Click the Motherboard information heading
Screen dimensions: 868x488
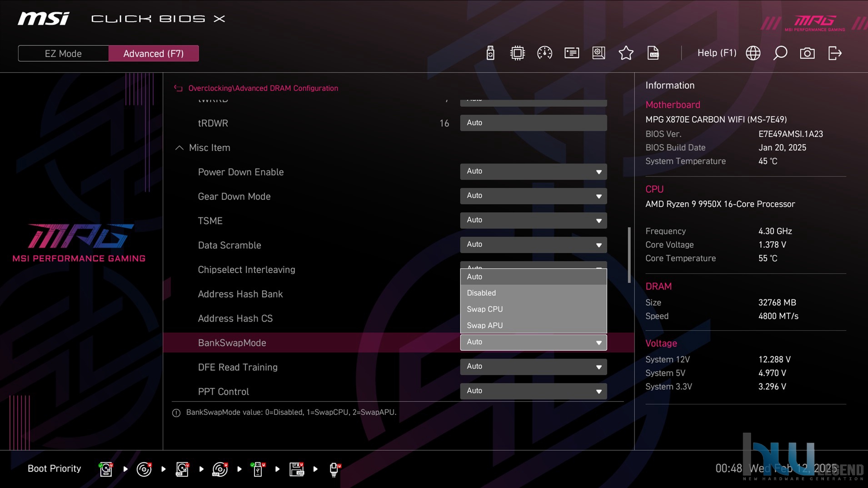tap(673, 105)
